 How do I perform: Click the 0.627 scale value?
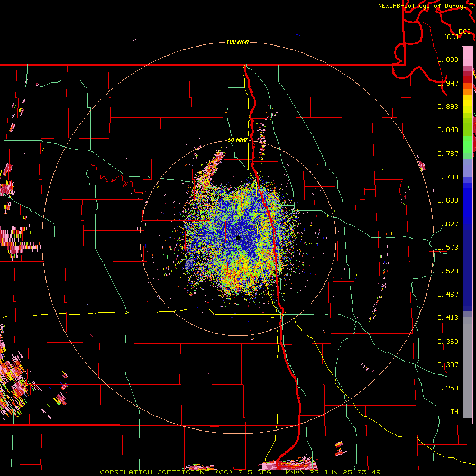[x=448, y=224]
